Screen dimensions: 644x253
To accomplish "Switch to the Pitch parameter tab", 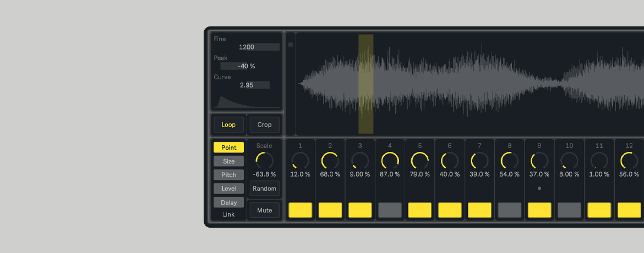I will point(228,175).
